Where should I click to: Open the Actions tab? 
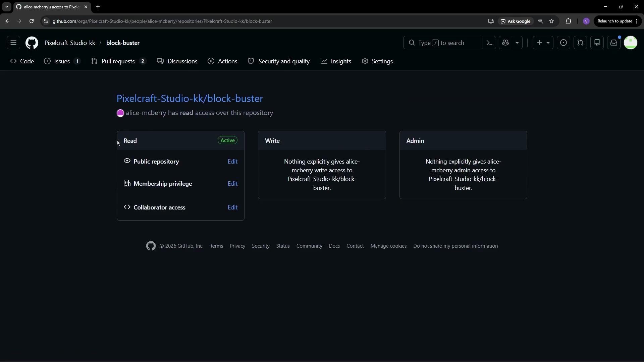222,61
